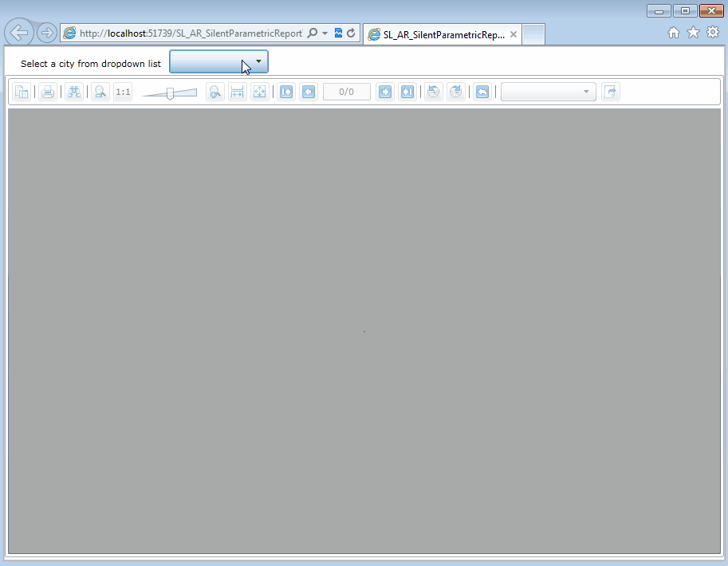Open Favorites with the star icon
This screenshot has height=566, width=728.
693,32
